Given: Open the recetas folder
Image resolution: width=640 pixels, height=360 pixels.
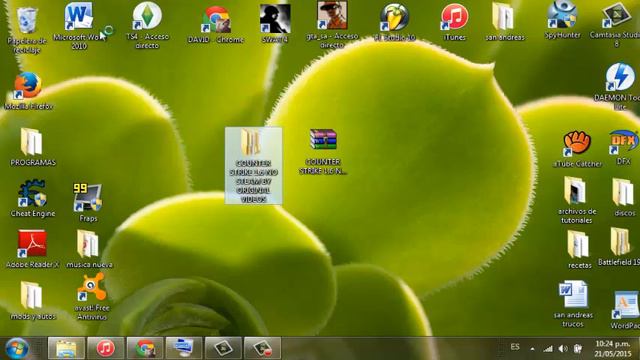Looking at the screenshot, I should 578,245.
